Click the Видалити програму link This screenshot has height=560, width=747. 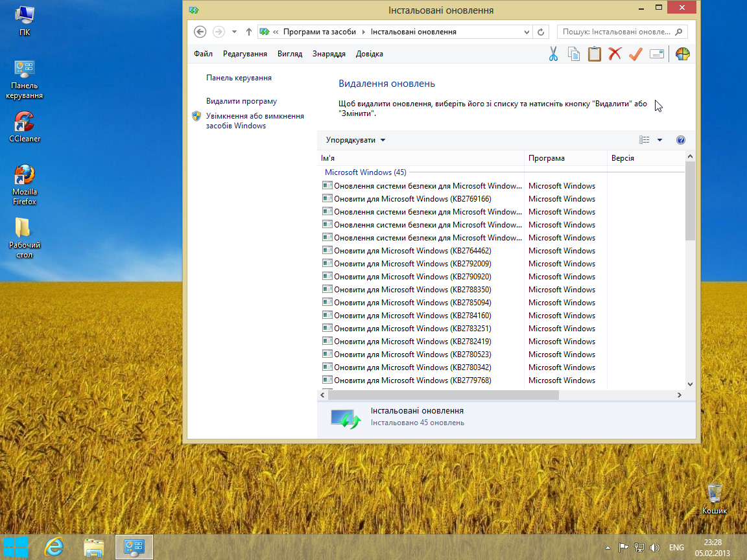click(x=241, y=101)
